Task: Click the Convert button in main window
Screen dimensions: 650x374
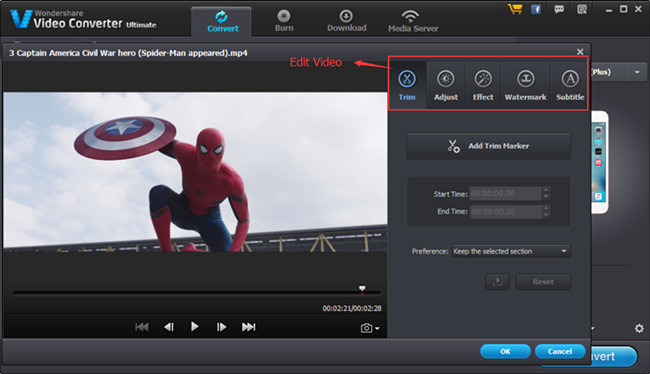Action: [614, 357]
